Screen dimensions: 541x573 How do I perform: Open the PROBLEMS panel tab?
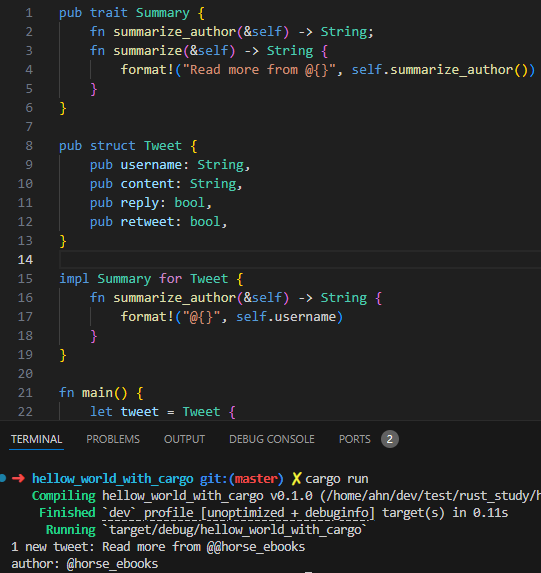coord(113,439)
